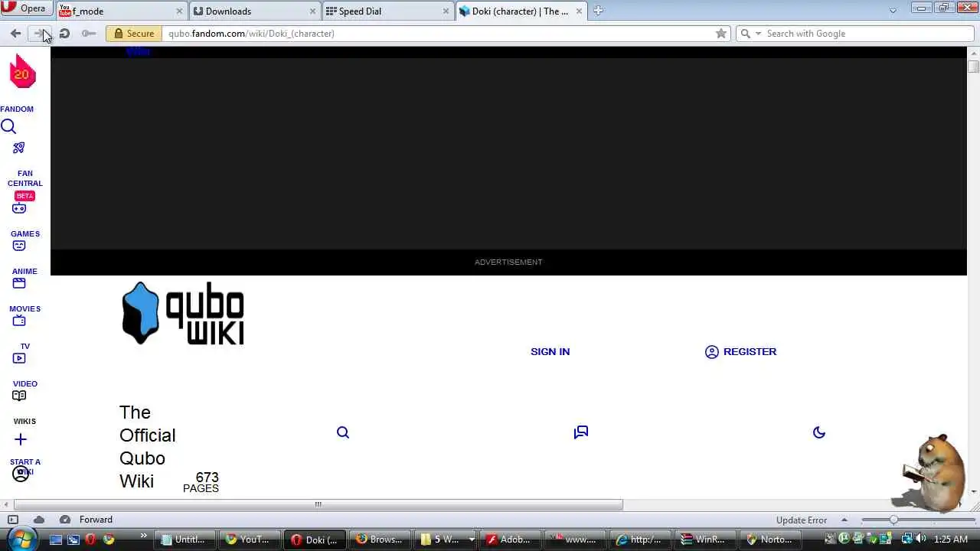This screenshot has width=980, height=551.
Task: View the Secure site badge
Action: click(135, 33)
